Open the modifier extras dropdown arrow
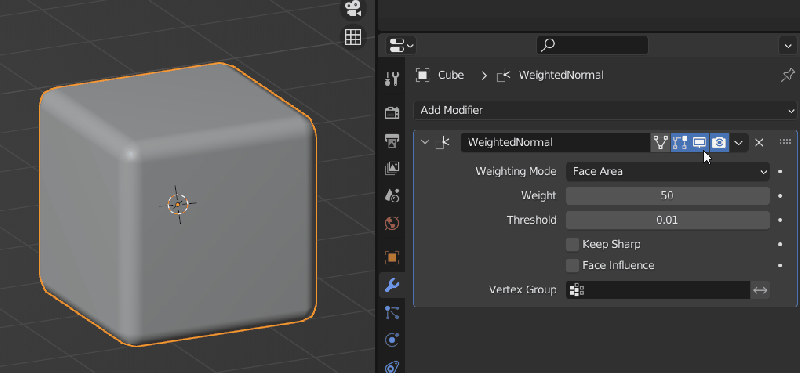800x373 pixels. tap(738, 142)
